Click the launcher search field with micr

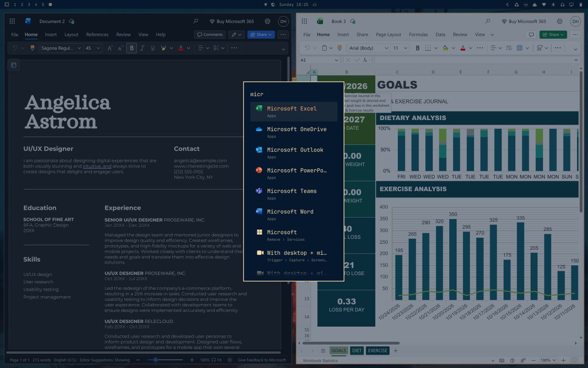click(294, 94)
